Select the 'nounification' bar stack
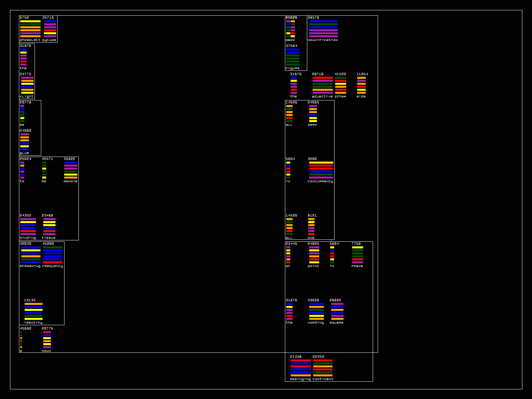The height and width of the screenshot is (399, 532). point(323,29)
